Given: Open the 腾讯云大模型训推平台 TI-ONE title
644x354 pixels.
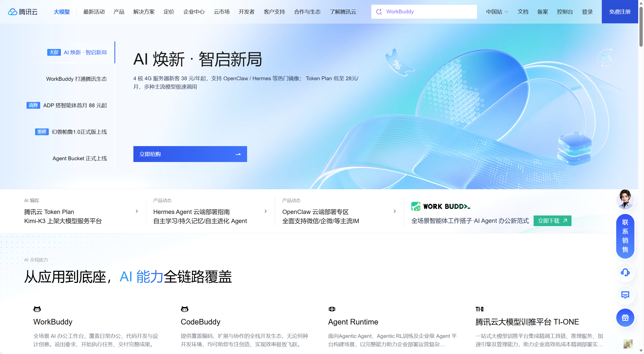Looking at the screenshot, I should coord(527,322).
